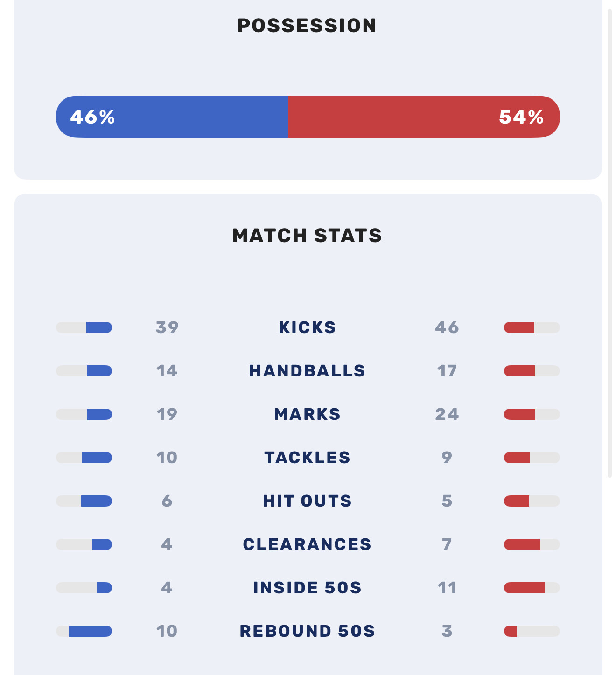Click the red Clearances bar
The image size is (616, 675).
[522, 544]
